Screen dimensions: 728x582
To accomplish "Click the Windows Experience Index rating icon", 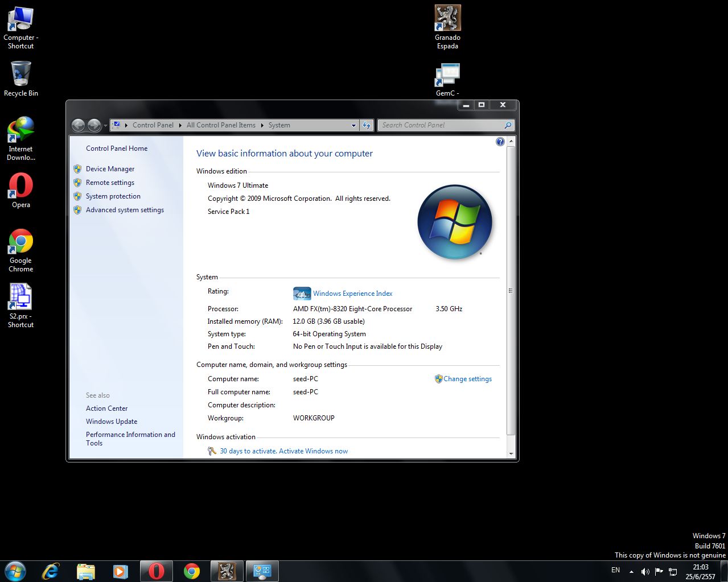I will click(x=302, y=294).
